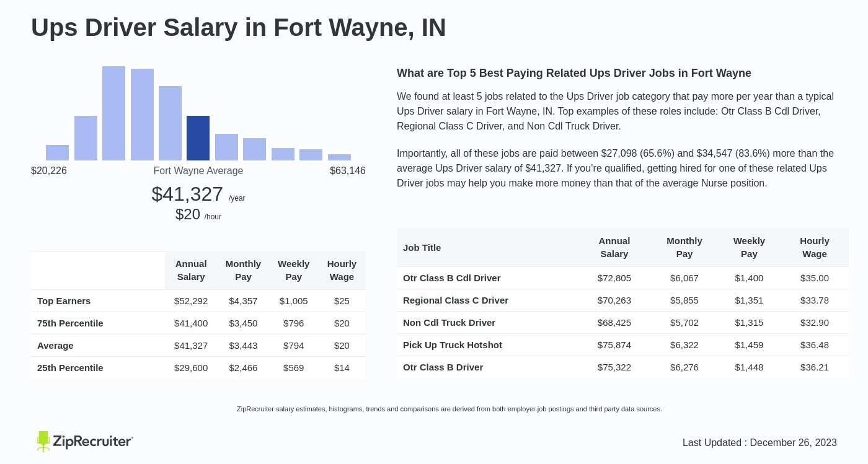This screenshot has width=868, height=464.
Task: Click the '$2,466' monthly pay cell
Action: (x=243, y=367)
